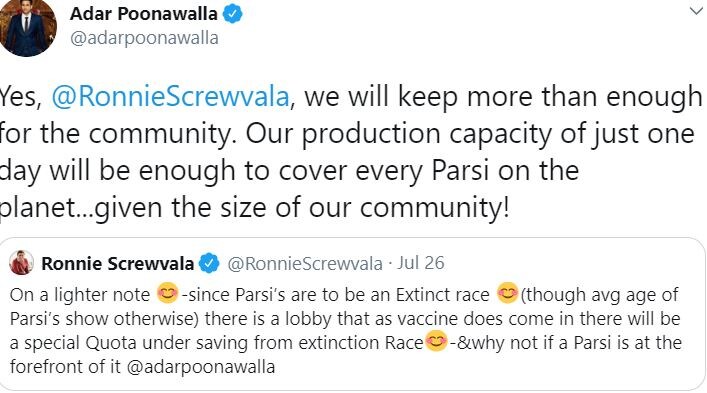Image resolution: width=707 pixels, height=393 pixels.
Task: Open Adar Poonawalla's profile picture
Action: point(28,28)
